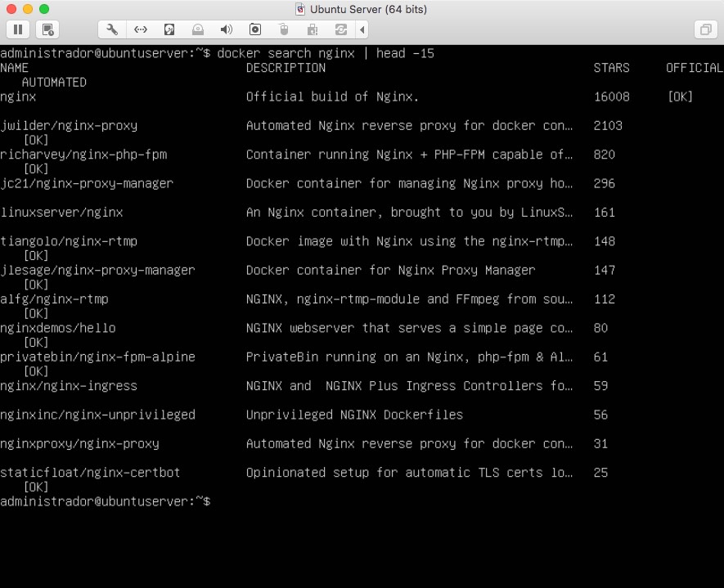Click star count 59
The height and width of the screenshot is (588, 724).
pos(600,386)
